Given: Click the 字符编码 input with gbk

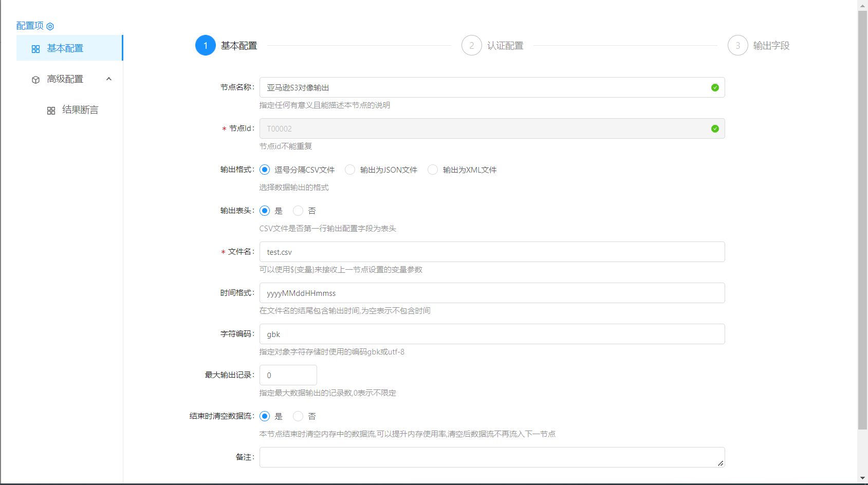Looking at the screenshot, I should tap(492, 334).
